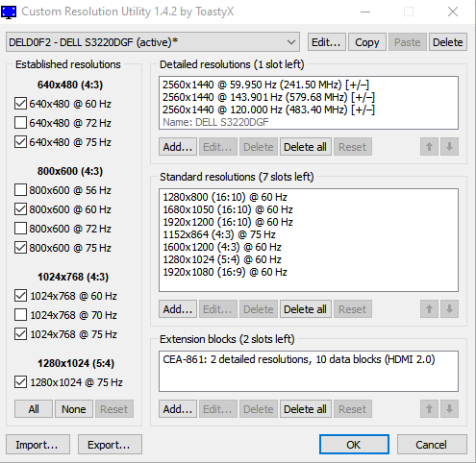The height and width of the screenshot is (463, 476).
Task: Move detailed resolution up with arrow button
Action: pyautogui.click(x=429, y=147)
